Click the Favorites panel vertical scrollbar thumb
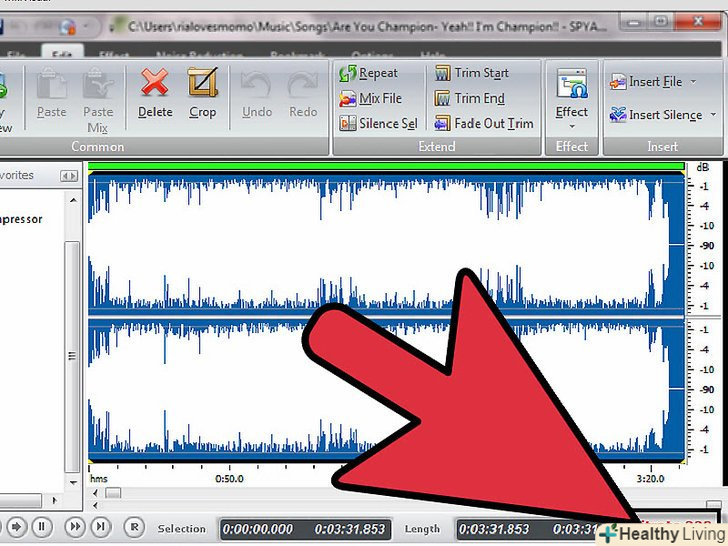 point(72,357)
